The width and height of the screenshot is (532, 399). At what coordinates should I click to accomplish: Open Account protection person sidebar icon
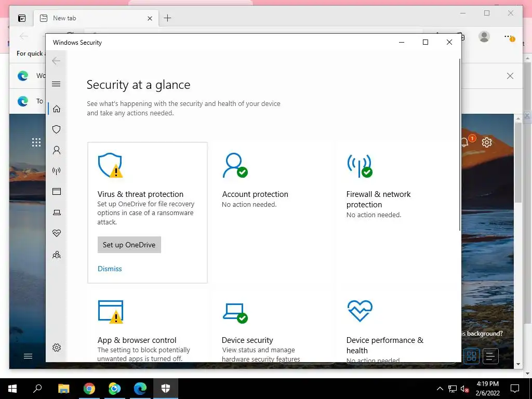(57, 150)
